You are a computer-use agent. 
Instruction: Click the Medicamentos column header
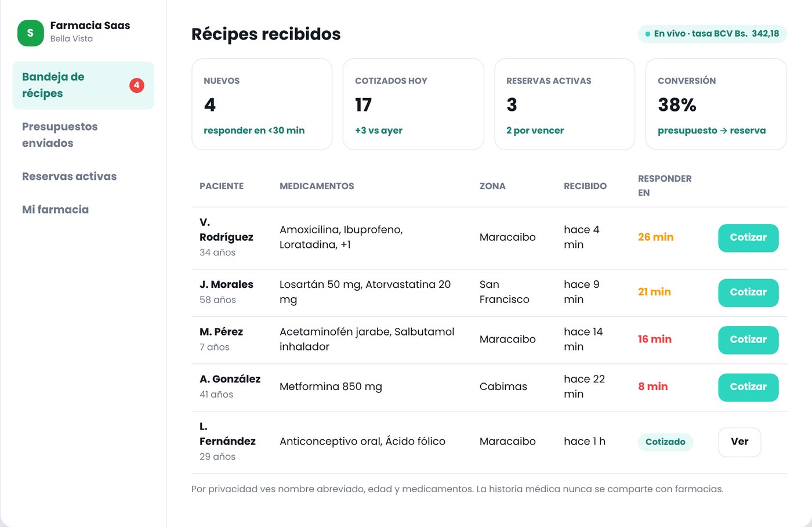tap(317, 186)
